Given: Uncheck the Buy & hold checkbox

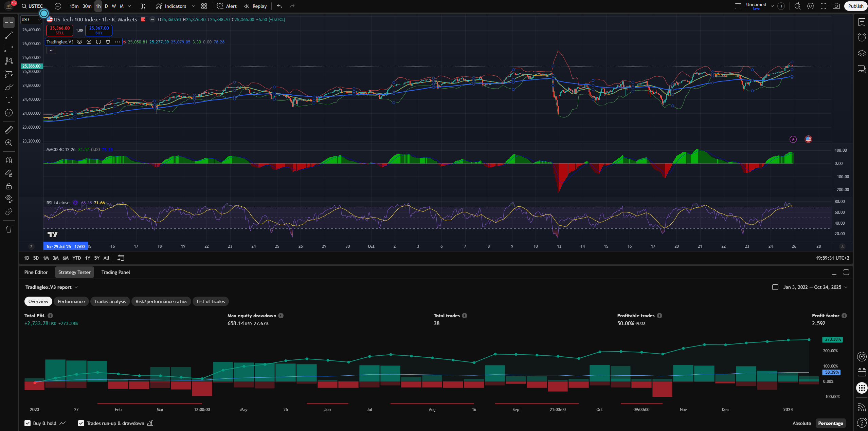Looking at the screenshot, I should 28,423.
